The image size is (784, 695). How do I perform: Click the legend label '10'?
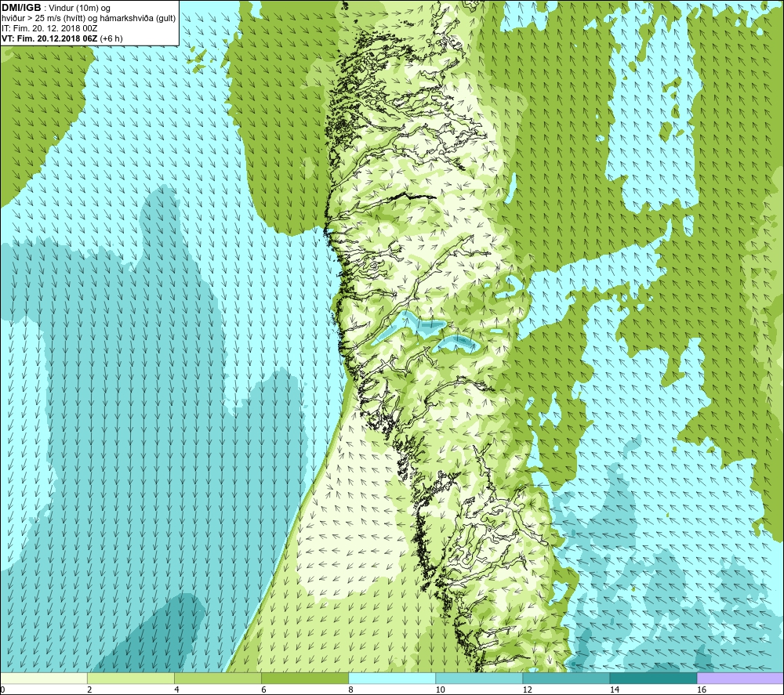click(x=440, y=690)
